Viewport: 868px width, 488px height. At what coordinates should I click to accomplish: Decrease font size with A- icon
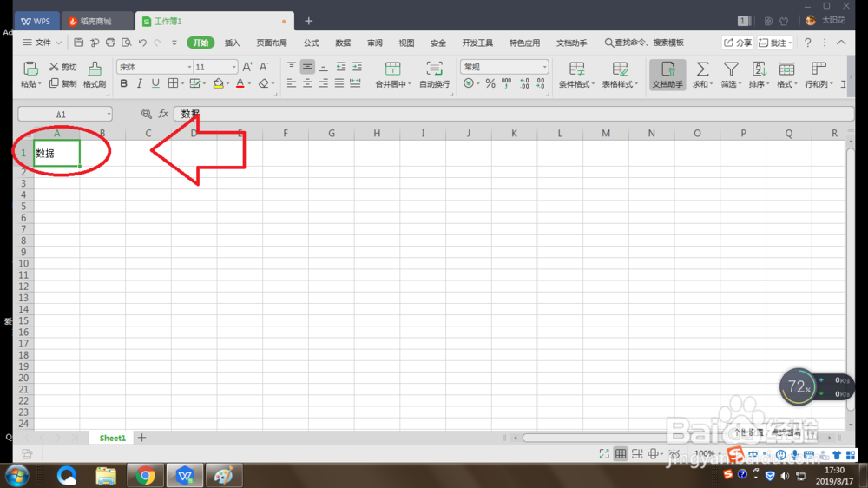[x=264, y=67]
